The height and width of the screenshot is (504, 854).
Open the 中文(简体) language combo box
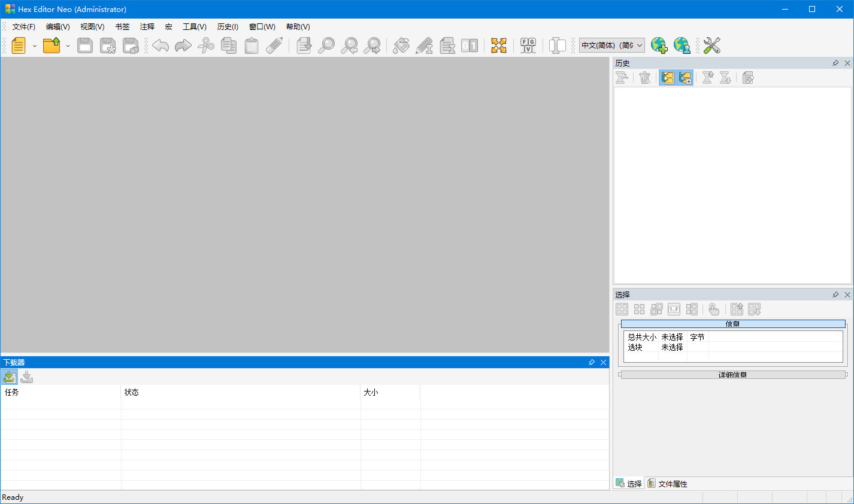[639, 45]
